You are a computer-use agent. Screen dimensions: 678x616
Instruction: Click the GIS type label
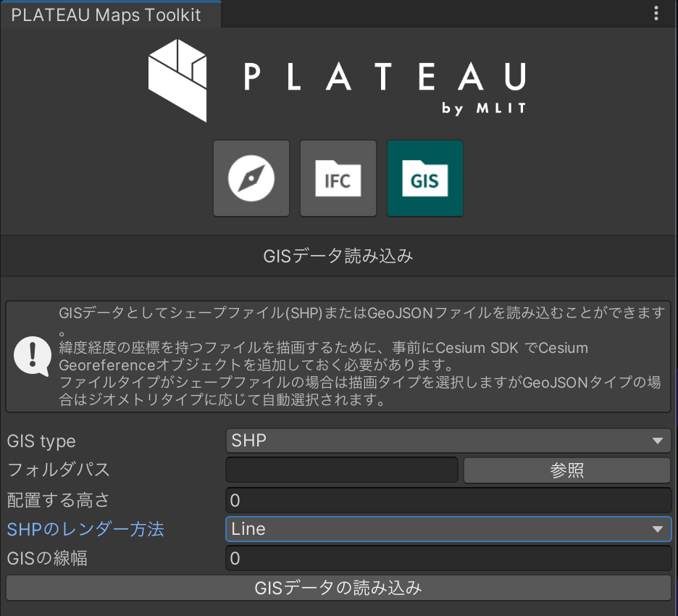click(x=41, y=441)
